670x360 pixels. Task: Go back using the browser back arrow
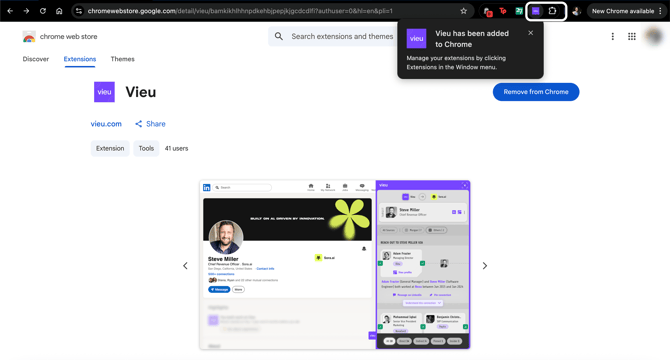click(x=10, y=11)
